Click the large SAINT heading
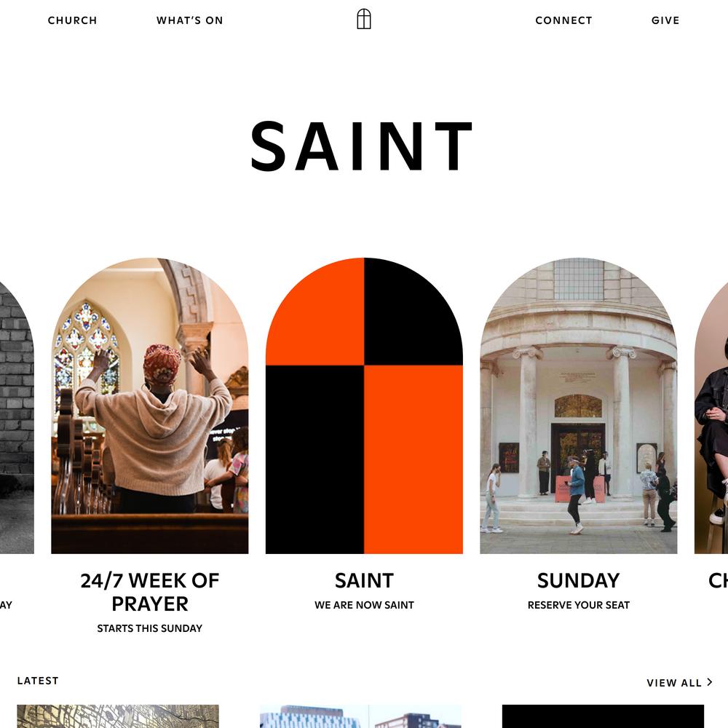728x728 pixels. point(362,146)
